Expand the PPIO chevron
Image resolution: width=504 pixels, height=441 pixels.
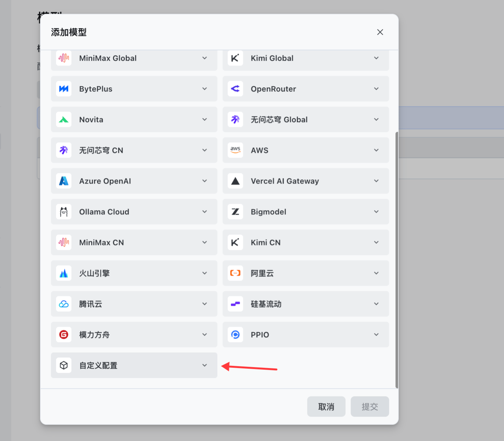[376, 335]
